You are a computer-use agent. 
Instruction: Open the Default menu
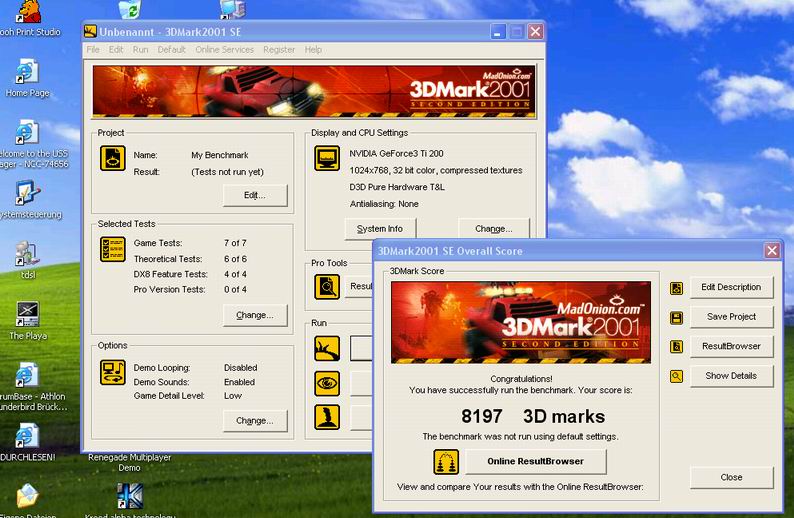click(x=172, y=50)
